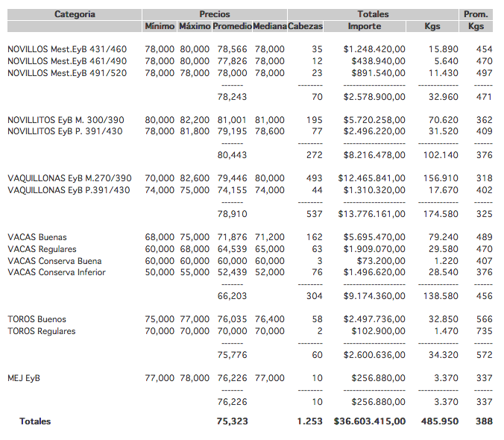Click the NOVILLOS Mest.EyB 431/460 row label
This screenshot has height=440, width=504.
click(x=67, y=49)
